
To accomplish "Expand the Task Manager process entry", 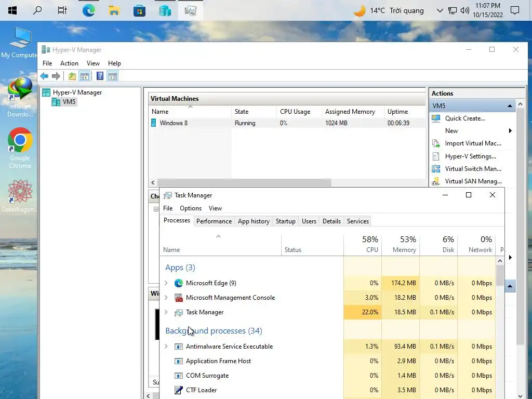I will point(166,312).
